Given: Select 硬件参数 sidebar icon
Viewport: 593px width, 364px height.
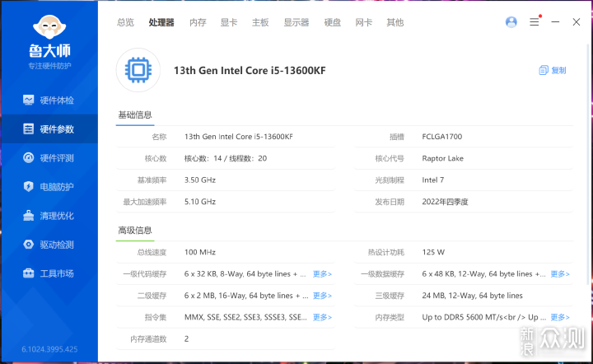Looking at the screenshot, I should [28, 129].
